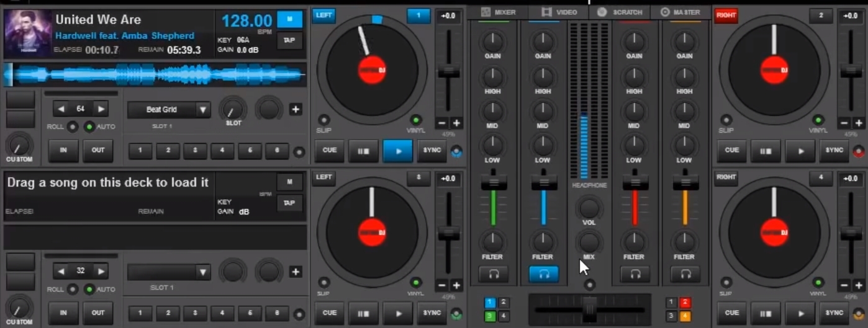The image size is (868, 328).
Task: Click SYNC on deck 2
Action: pyautogui.click(x=834, y=151)
